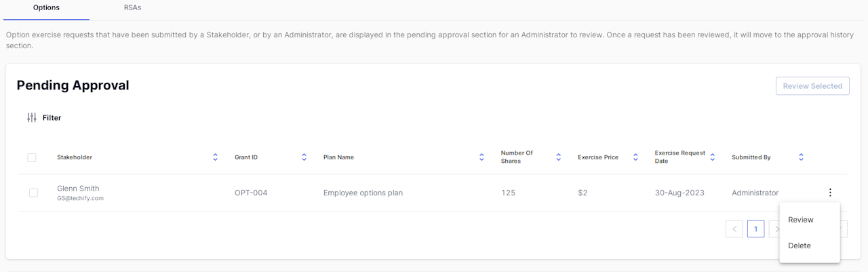Go to the previous page arrow
Viewport: 868px width, 272px height.
click(734, 229)
